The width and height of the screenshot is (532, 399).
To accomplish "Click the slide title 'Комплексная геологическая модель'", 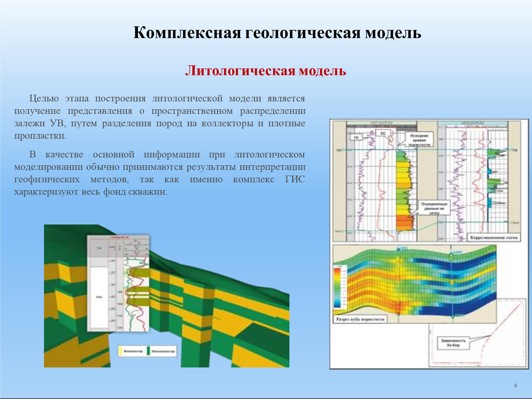I will (277, 33).
